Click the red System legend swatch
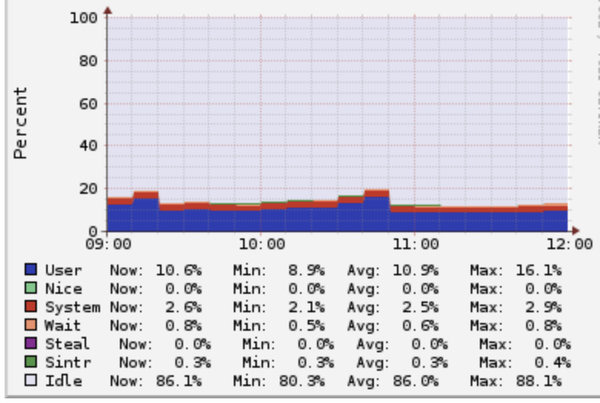Screen dimensions: 600x403 pos(31,306)
